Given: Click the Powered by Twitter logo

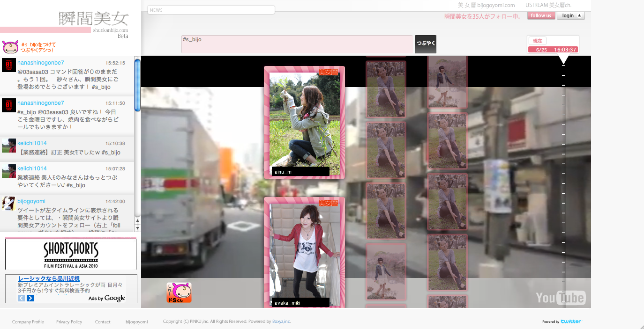Looking at the screenshot, I should [x=570, y=322].
